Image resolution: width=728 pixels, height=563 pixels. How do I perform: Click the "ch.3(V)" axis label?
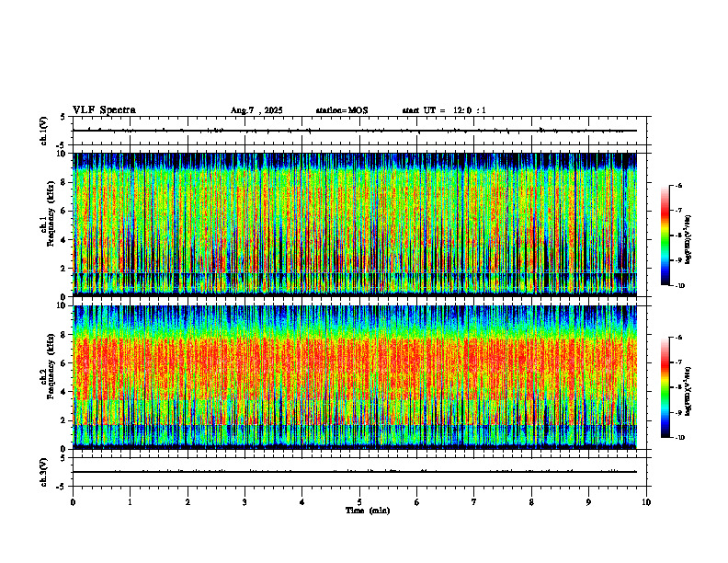point(43,472)
